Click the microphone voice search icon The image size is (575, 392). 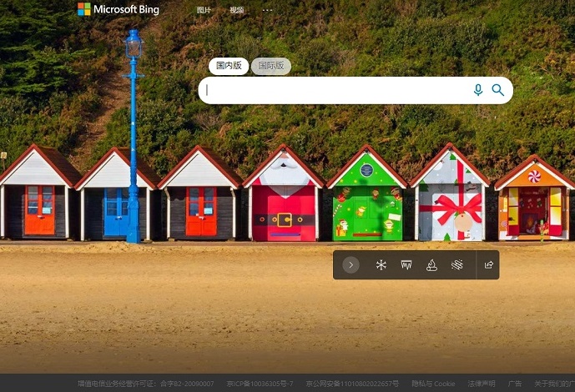(x=478, y=90)
